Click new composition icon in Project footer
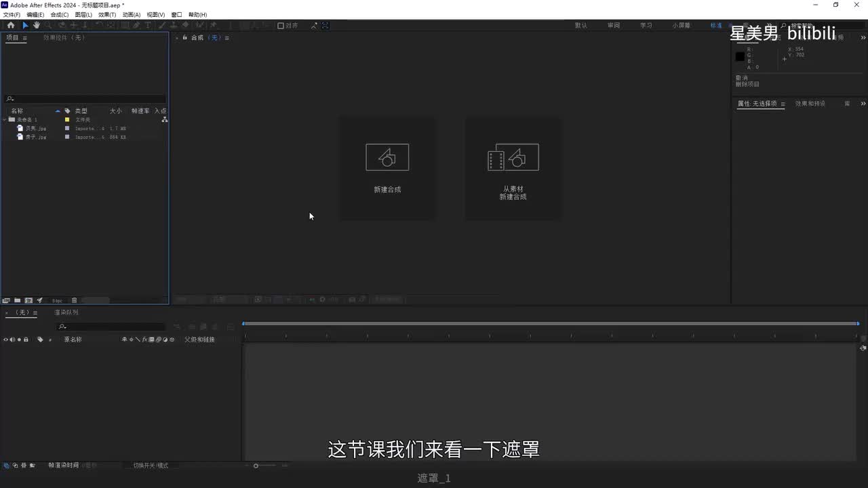Image resolution: width=868 pixels, height=488 pixels. point(28,300)
